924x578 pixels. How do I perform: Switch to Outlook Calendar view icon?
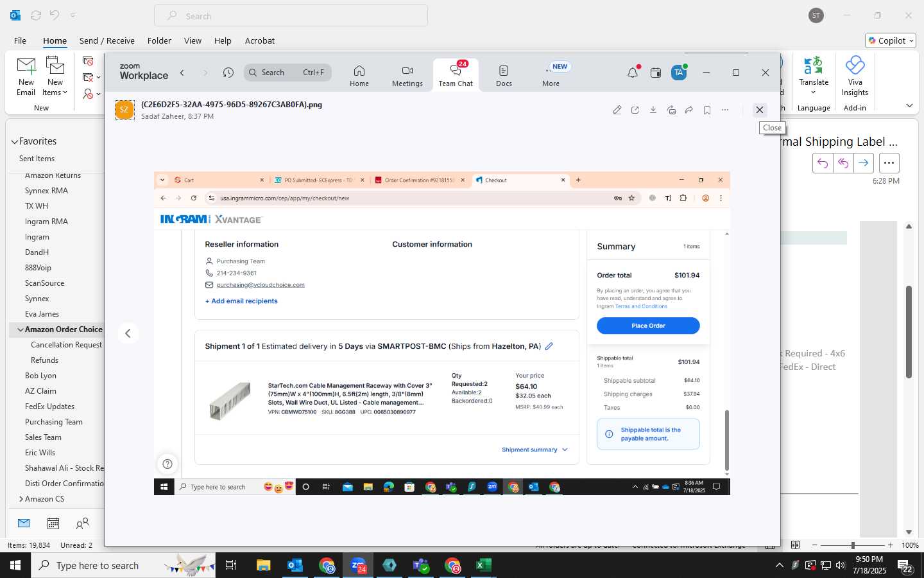coord(53,523)
